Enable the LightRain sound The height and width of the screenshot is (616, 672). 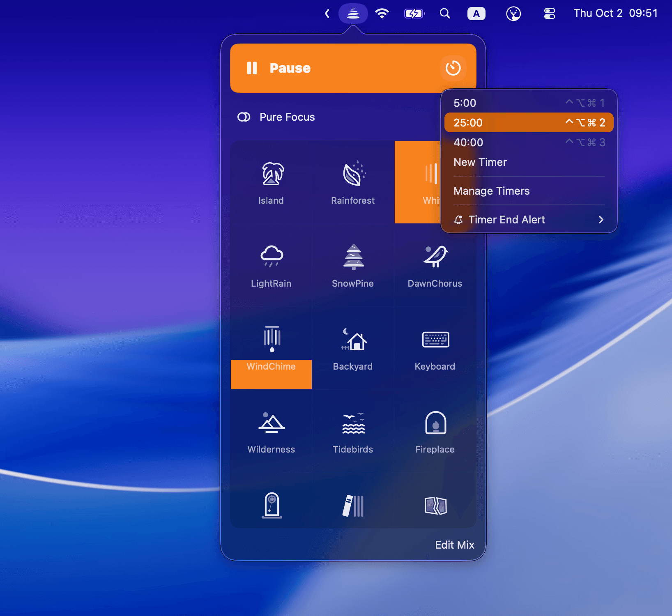pos(271,266)
